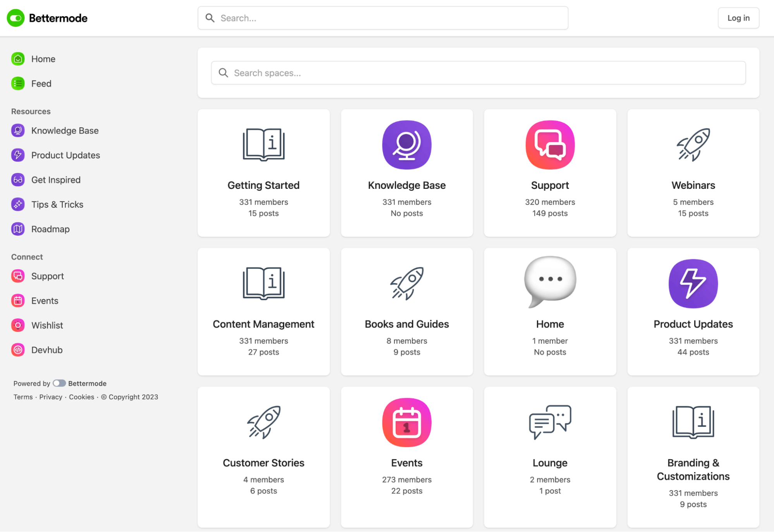774x532 pixels.
Task: Open the Lounge chat bubbles icon
Action: tap(550, 422)
